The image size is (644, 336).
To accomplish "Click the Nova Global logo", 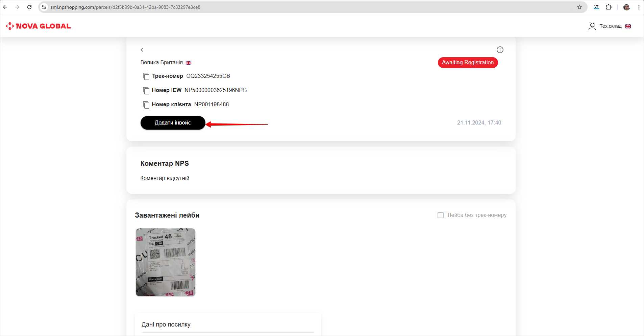I will tap(38, 26).
